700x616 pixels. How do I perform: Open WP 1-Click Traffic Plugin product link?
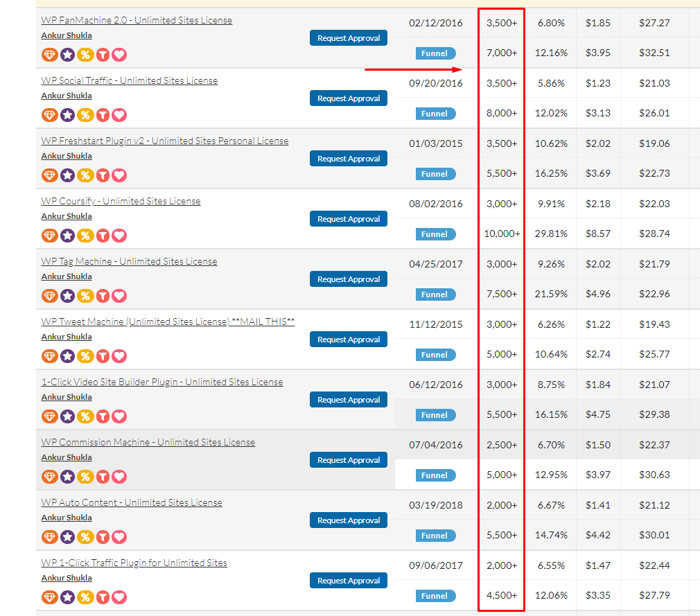(134, 563)
